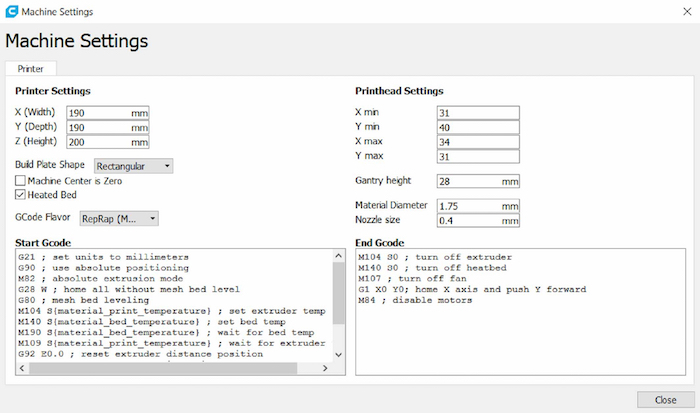Enable Machine Center is Zero checkbox
This screenshot has width=700, height=413.
[x=21, y=180]
